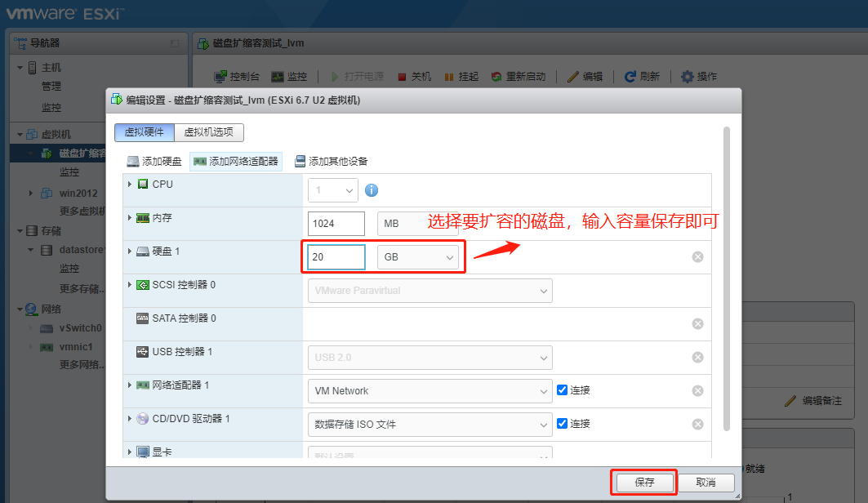Screen dimensions: 868x503
Task: Open the VMware Paravirtual SCSI dropdown
Action: click(430, 291)
